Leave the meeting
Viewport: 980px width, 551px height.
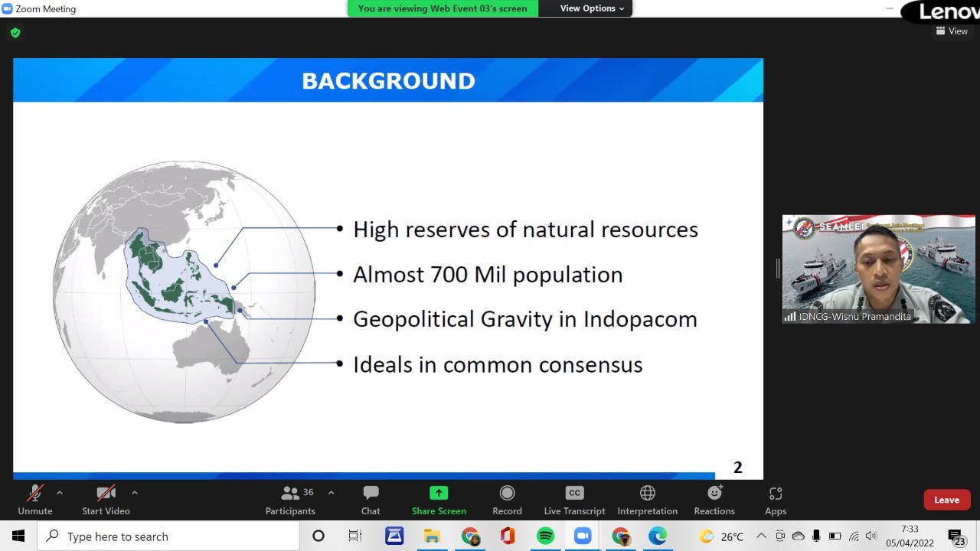point(946,500)
